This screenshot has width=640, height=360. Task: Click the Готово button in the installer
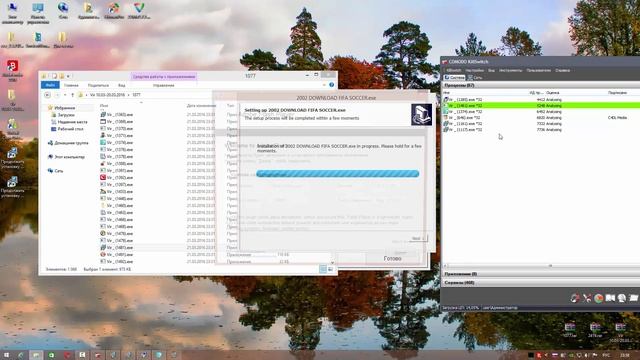tap(392, 259)
